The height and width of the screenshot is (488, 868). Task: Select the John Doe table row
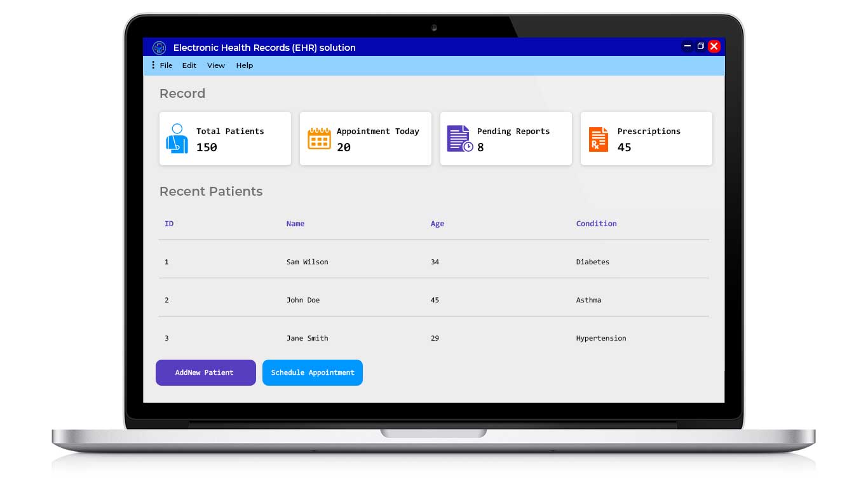[434, 300]
